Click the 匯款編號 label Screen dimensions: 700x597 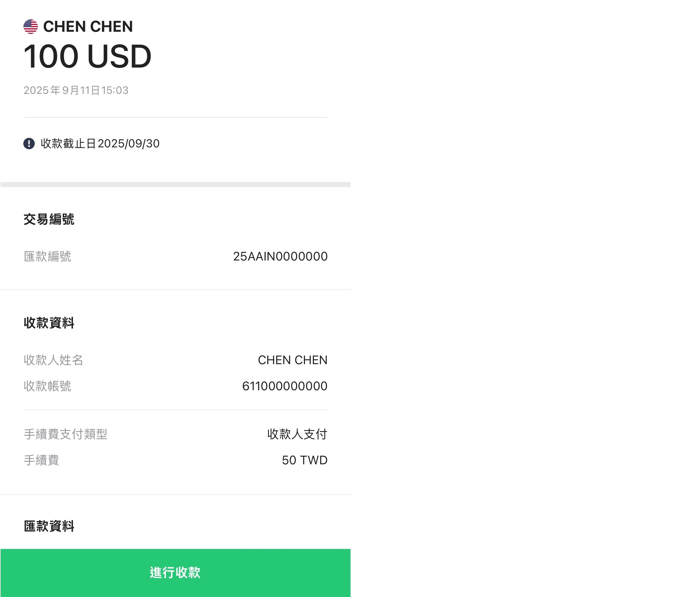pyautogui.click(x=47, y=256)
